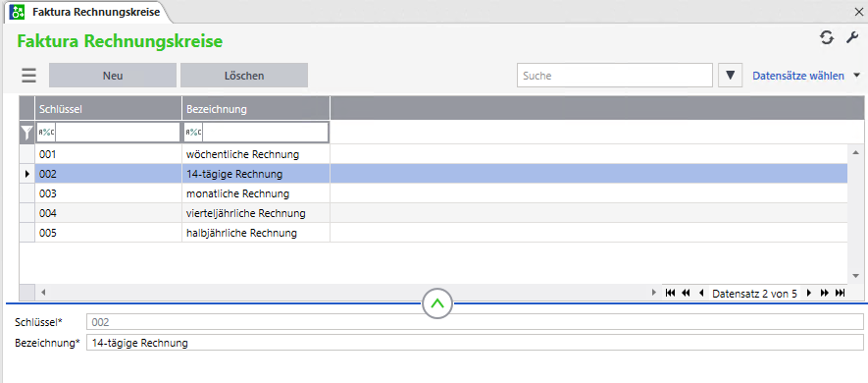Close the tab with the X button
Image resolution: width=868 pixels, height=383 pixels.
858,12
